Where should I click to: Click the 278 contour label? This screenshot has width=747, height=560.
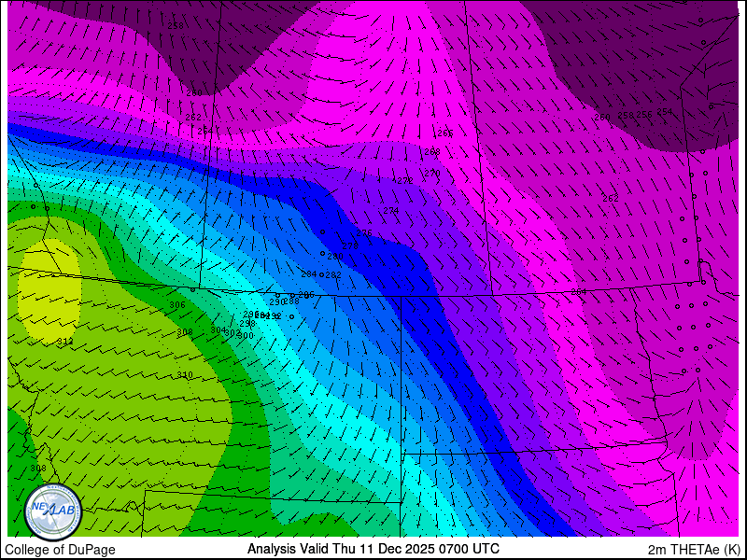[x=350, y=246]
